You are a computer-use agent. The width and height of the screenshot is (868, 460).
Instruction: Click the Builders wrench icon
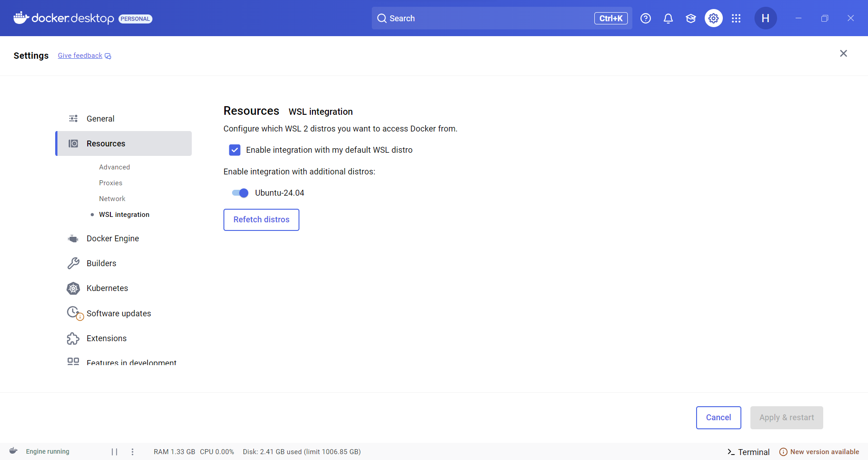click(73, 263)
